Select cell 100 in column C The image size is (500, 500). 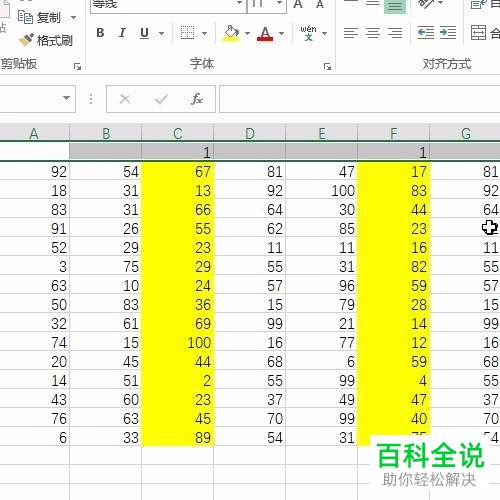[178, 343]
